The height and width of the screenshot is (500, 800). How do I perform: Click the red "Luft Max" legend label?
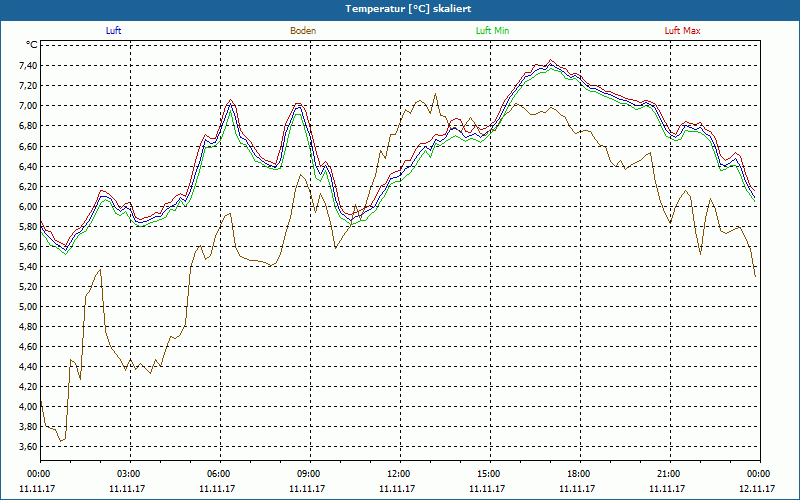pos(682,31)
